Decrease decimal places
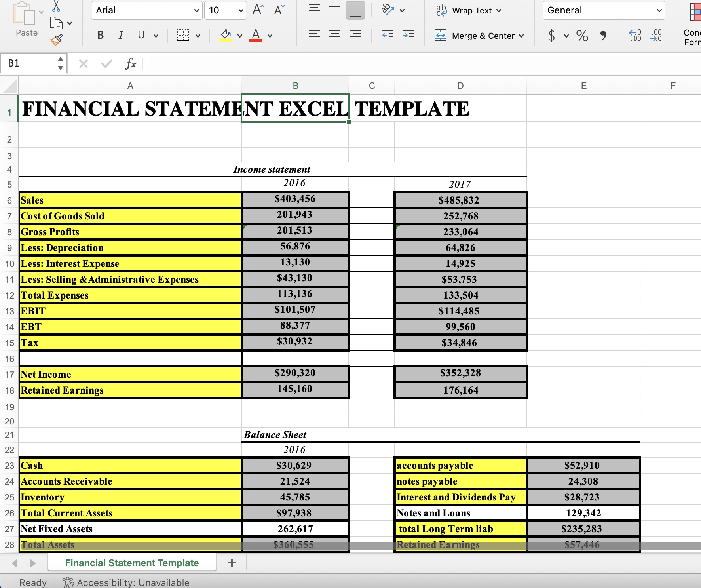Viewport: 701px width, 588px height. 656,36
